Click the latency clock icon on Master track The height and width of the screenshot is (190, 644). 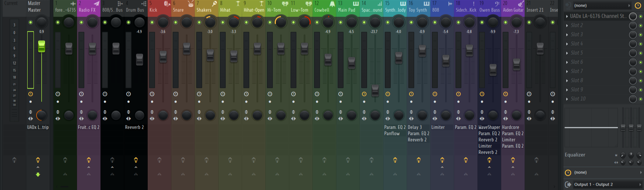tap(31, 94)
